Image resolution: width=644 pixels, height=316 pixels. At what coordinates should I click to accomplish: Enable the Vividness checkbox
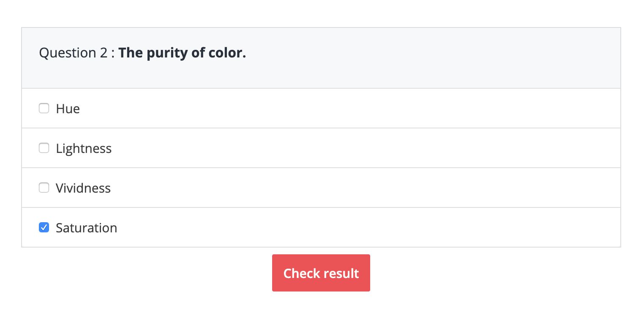[44, 188]
